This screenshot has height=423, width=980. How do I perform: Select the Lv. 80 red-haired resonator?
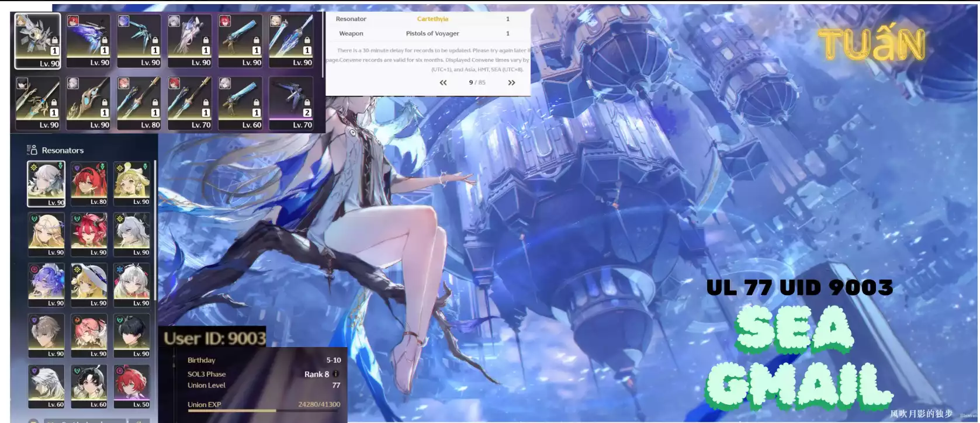(x=89, y=184)
